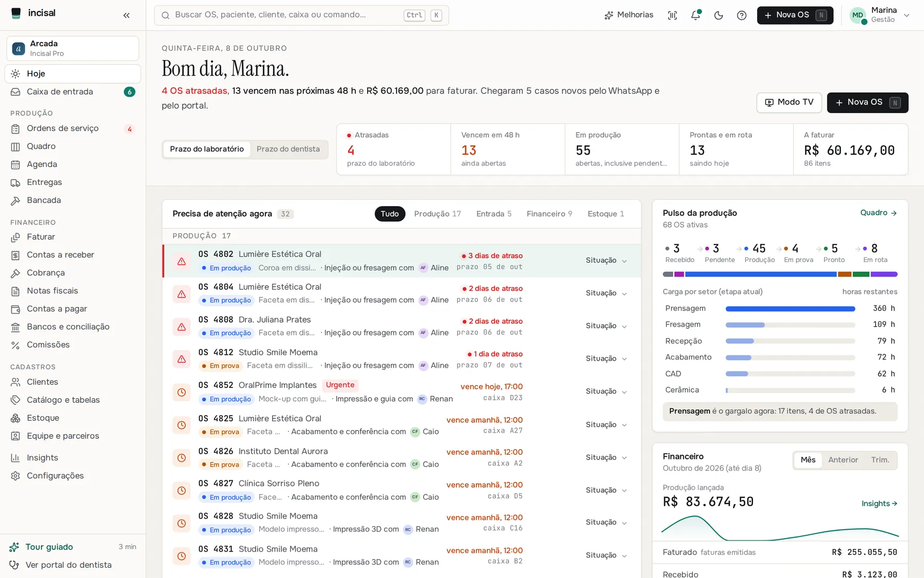This screenshot has height=578, width=924.
Task: Click Nova OS button in top bar
Action: [795, 15]
